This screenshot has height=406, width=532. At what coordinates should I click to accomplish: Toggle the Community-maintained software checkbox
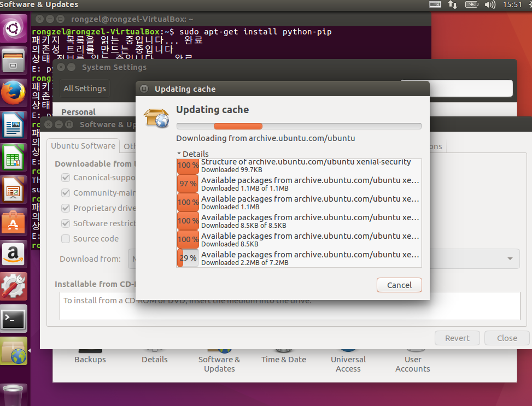tap(66, 193)
